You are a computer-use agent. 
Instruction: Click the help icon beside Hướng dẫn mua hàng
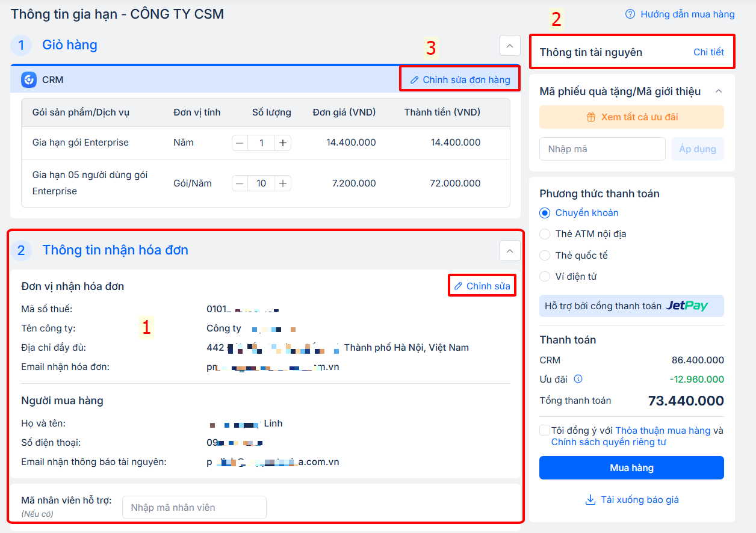(630, 14)
